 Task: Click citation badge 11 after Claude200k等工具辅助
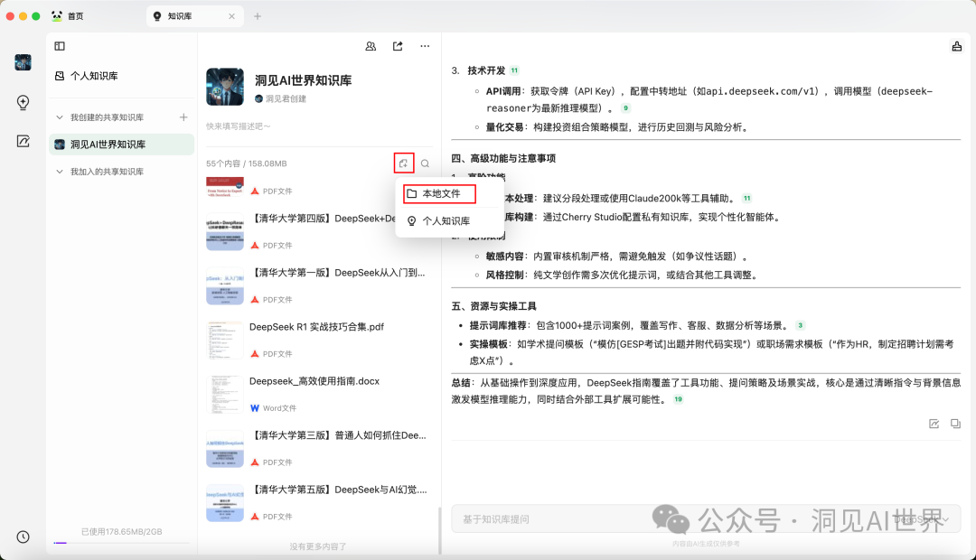[747, 199]
